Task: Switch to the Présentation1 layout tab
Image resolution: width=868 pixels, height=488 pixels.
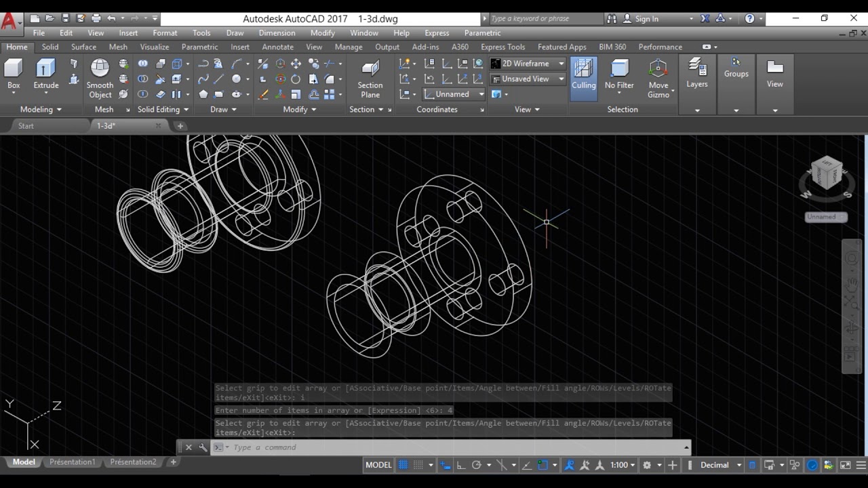Action: [72, 462]
